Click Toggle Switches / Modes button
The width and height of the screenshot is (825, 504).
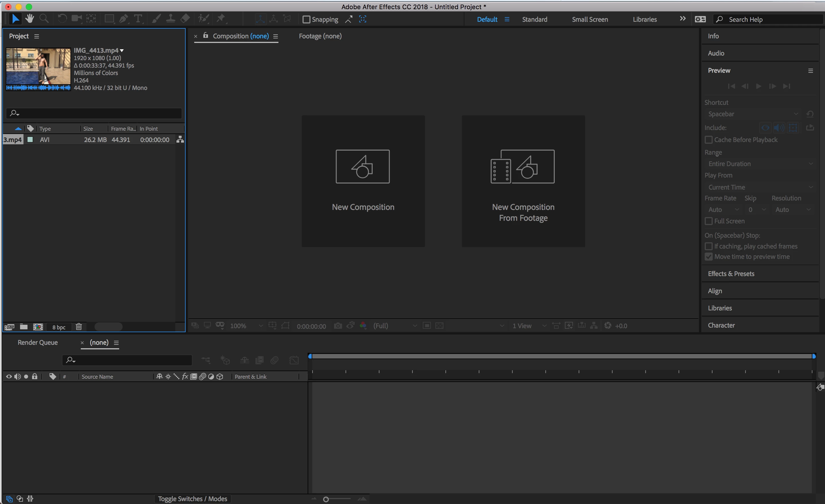click(x=192, y=499)
